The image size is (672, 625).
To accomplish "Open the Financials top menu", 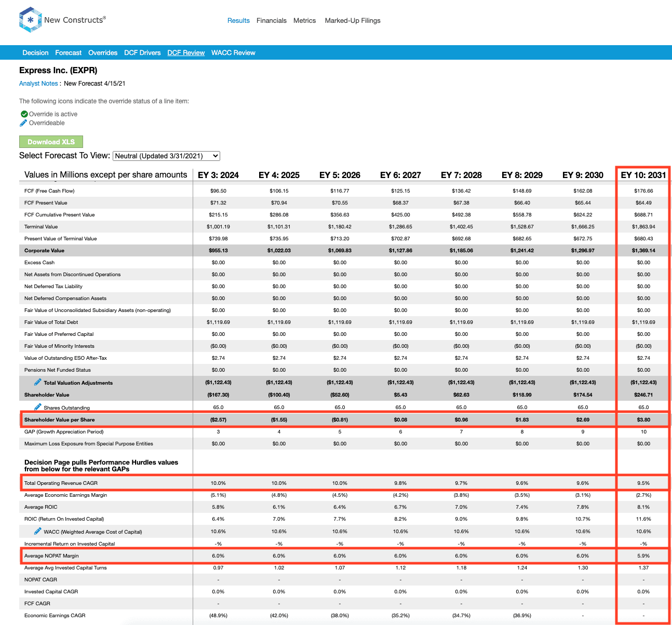I will [272, 21].
